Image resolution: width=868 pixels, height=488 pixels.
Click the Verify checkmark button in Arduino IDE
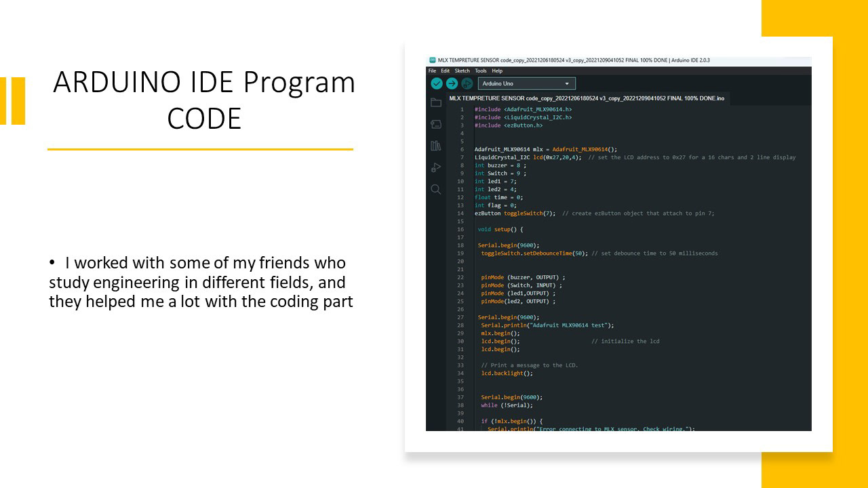[437, 83]
